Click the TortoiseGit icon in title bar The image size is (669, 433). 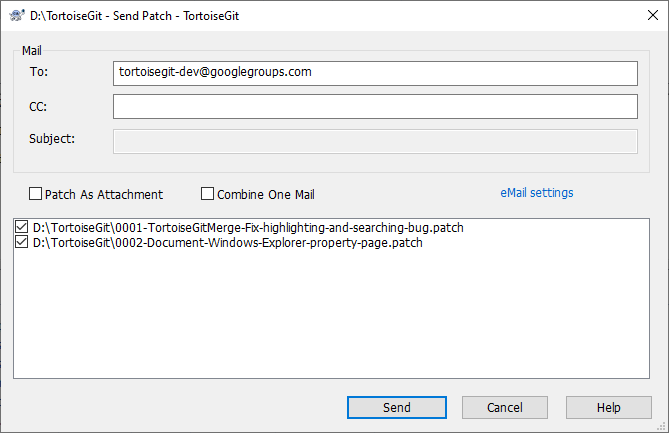[17, 16]
